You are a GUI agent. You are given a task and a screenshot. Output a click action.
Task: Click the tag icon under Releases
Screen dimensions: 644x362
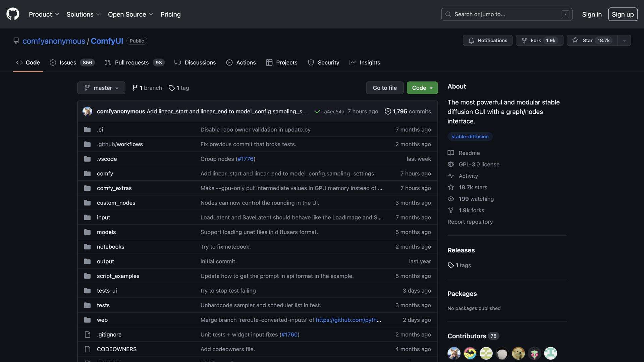(451, 265)
